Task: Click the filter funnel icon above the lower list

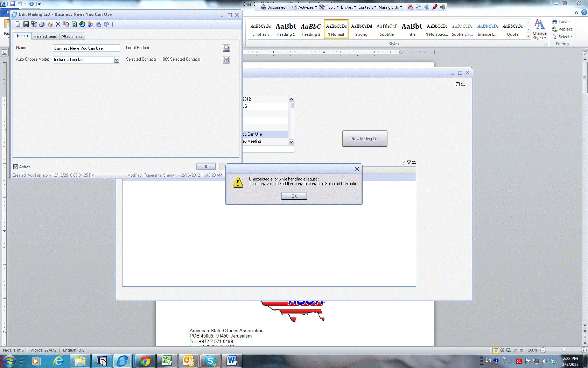Action: 409,162
